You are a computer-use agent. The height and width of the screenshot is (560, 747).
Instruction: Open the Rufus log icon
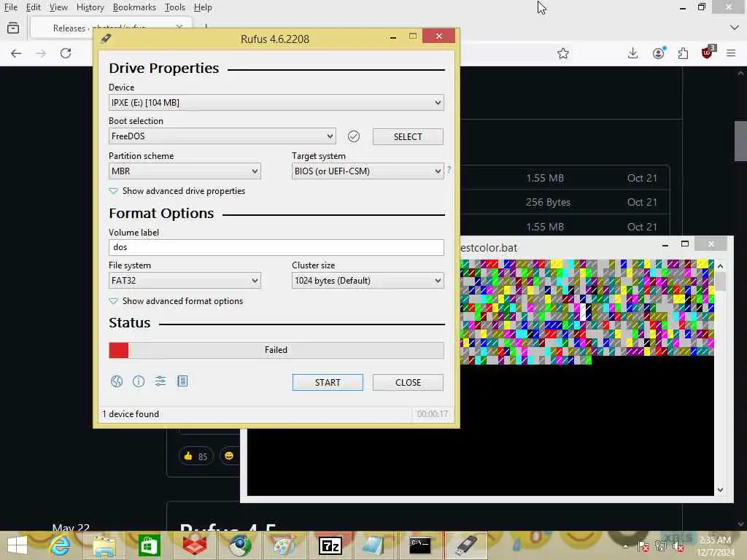pos(182,381)
